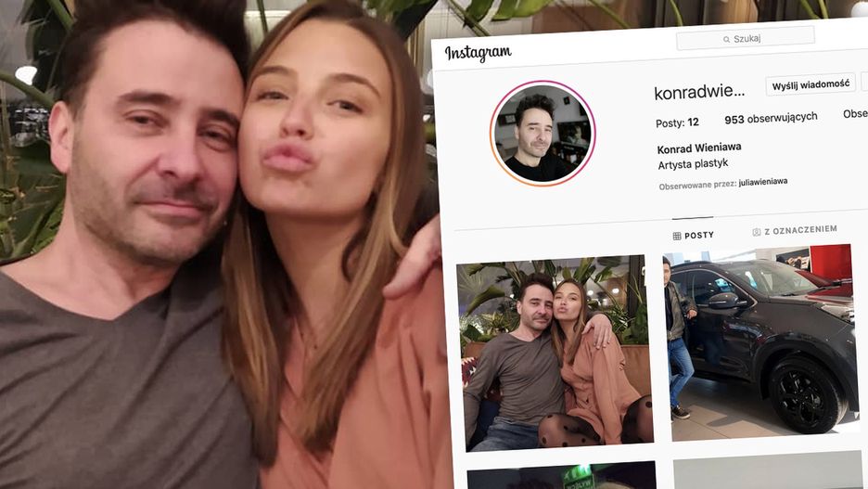Focus the Szukaj search field

pyautogui.click(x=745, y=38)
